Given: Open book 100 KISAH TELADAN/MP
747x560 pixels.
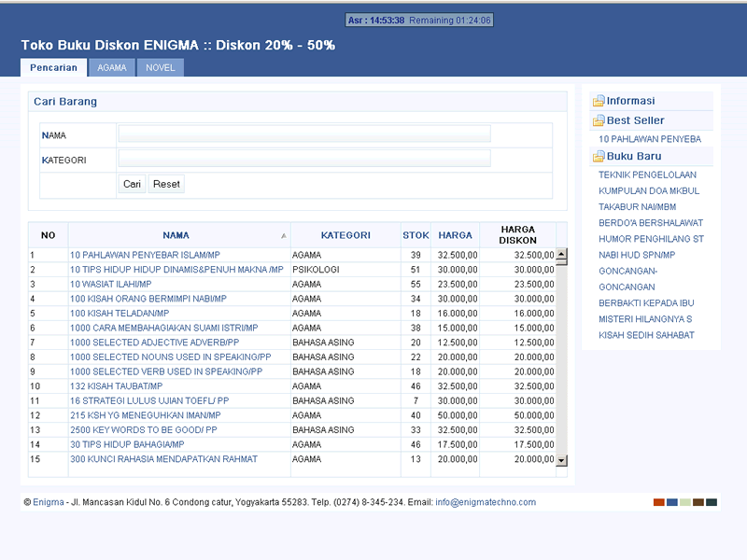Looking at the screenshot, I should pos(120,314).
